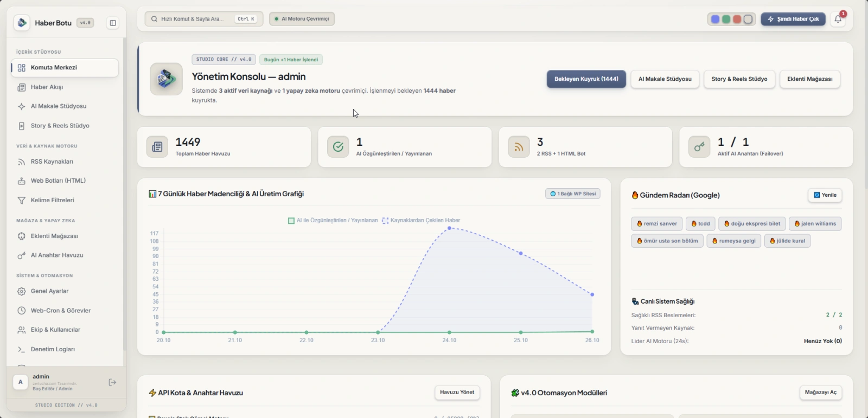
Task: Click the logout icon beside admin
Action: [112, 382]
